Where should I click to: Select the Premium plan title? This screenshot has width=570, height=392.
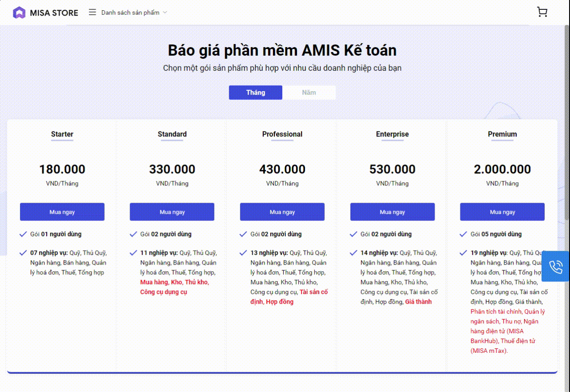point(502,134)
